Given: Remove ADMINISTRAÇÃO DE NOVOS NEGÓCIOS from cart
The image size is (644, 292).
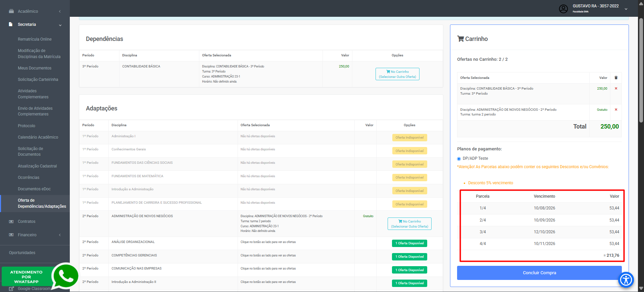Looking at the screenshot, I should [616, 110].
